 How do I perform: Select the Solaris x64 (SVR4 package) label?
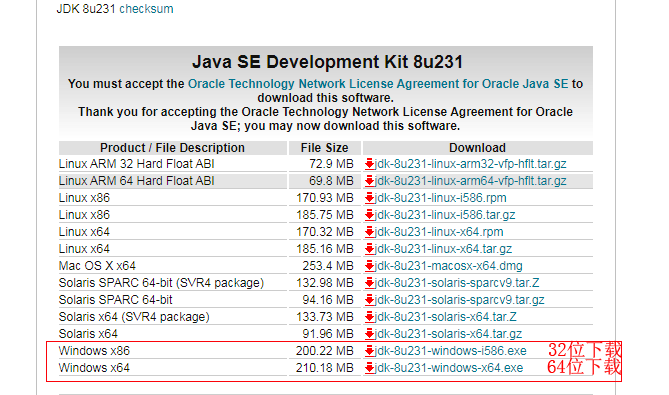click(134, 317)
